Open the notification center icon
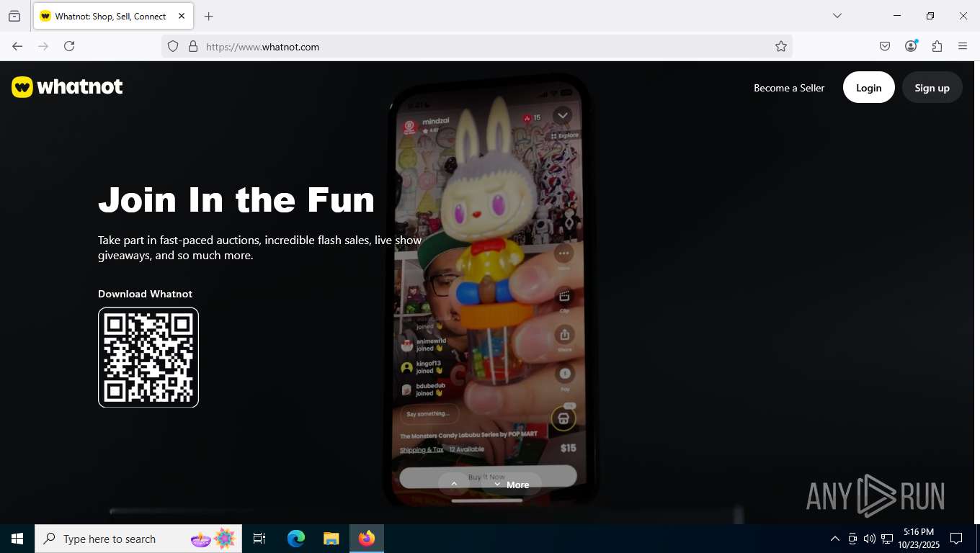This screenshot has width=980, height=553. tap(956, 539)
